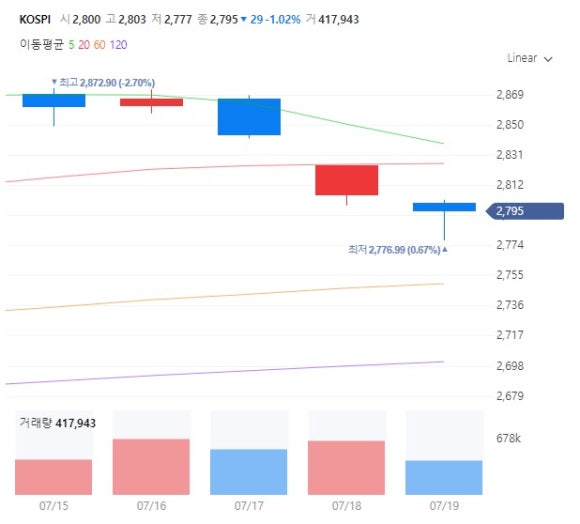580x524 pixels.
Task: Click the 2,717 price axis label
Action: point(510,335)
